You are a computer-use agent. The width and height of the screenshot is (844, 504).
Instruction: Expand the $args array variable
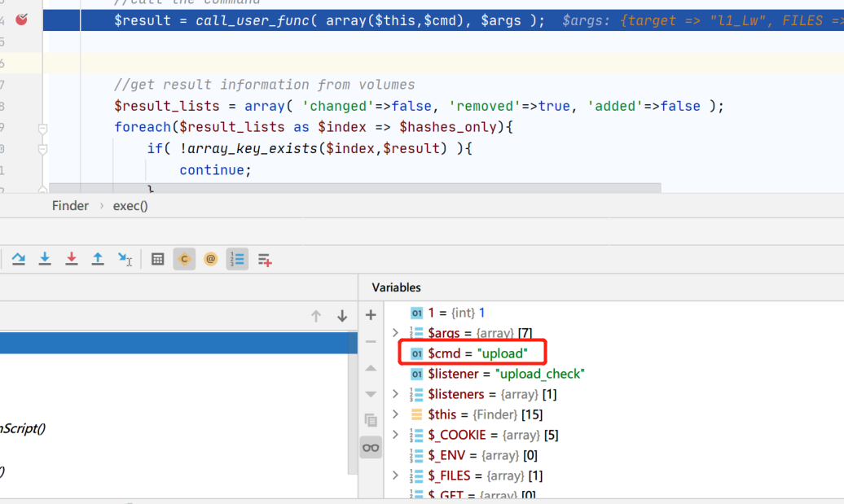pos(396,333)
